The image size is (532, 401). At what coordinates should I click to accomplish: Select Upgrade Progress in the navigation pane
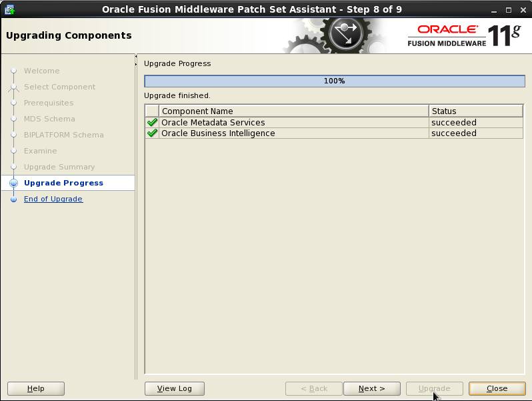63,183
